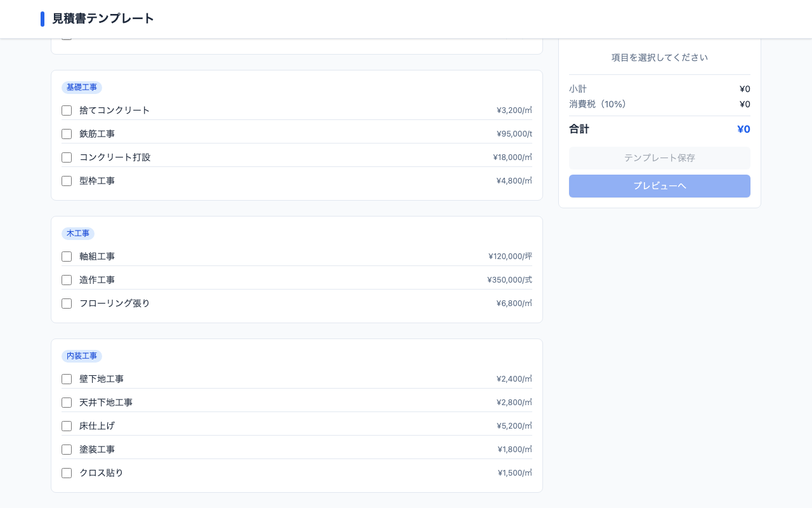
Task: Check the 捨てコンクリート checkbox
Action: coord(67,110)
